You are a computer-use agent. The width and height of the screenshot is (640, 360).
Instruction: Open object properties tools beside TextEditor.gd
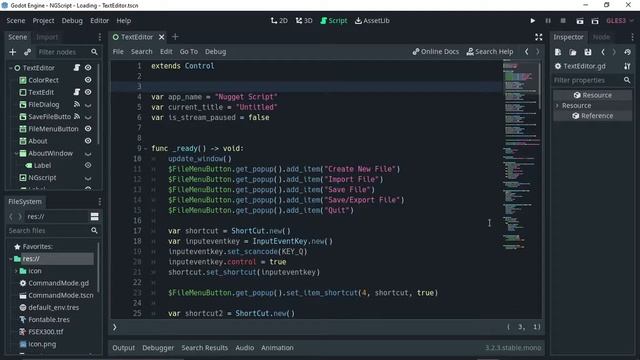[627, 66]
